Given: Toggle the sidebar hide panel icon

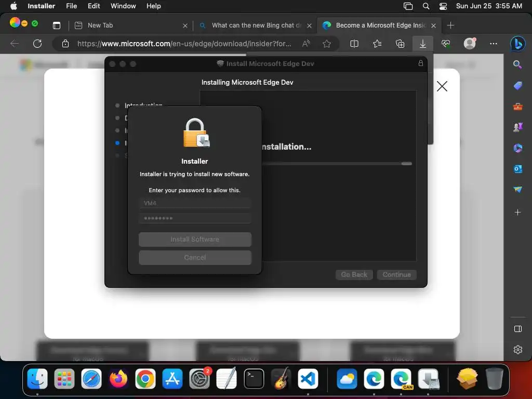Looking at the screenshot, I should (518, 329).
